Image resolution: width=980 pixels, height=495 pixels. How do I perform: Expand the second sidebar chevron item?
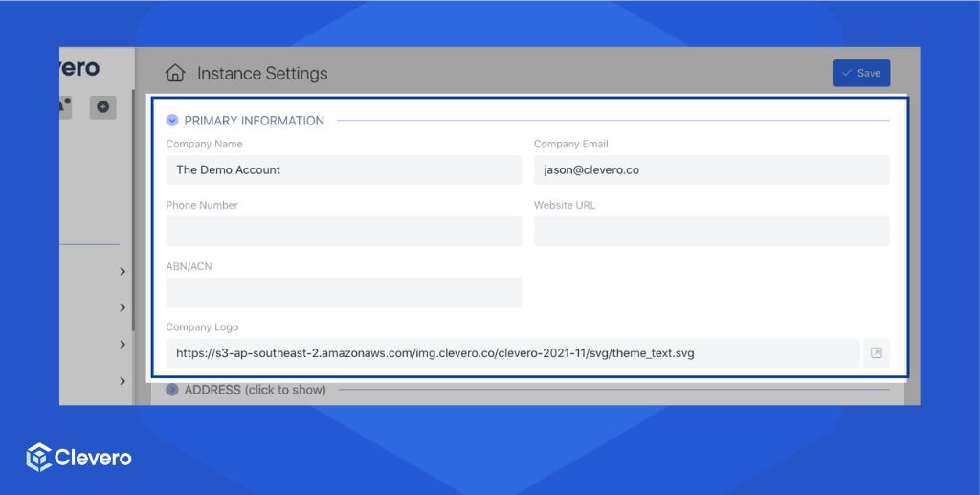(x=122, y=307)
